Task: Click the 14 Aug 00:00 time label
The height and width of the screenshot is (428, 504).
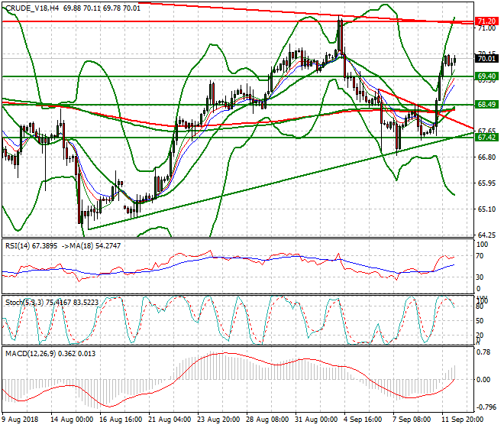Action: [x=71, y=420]
